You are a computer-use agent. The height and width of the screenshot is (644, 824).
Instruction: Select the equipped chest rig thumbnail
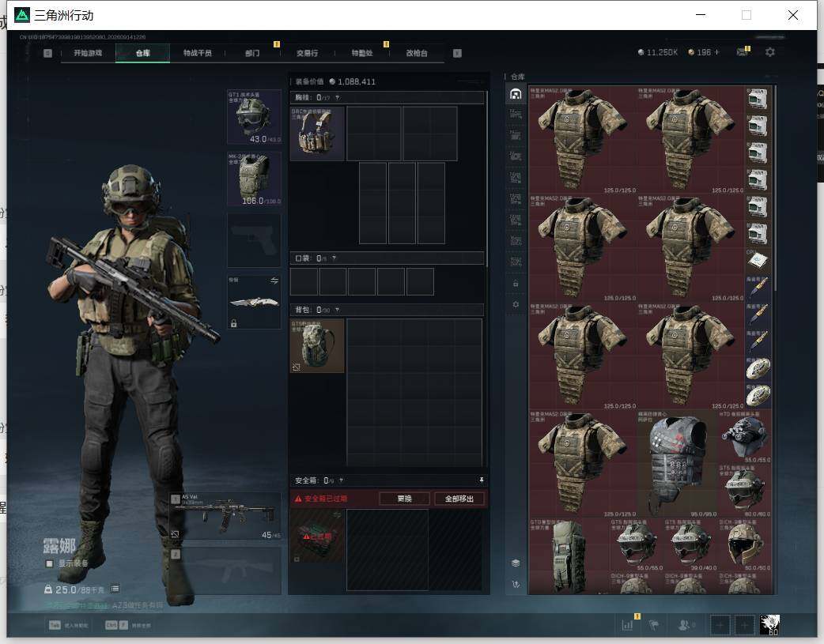click(x=317, y=134)
